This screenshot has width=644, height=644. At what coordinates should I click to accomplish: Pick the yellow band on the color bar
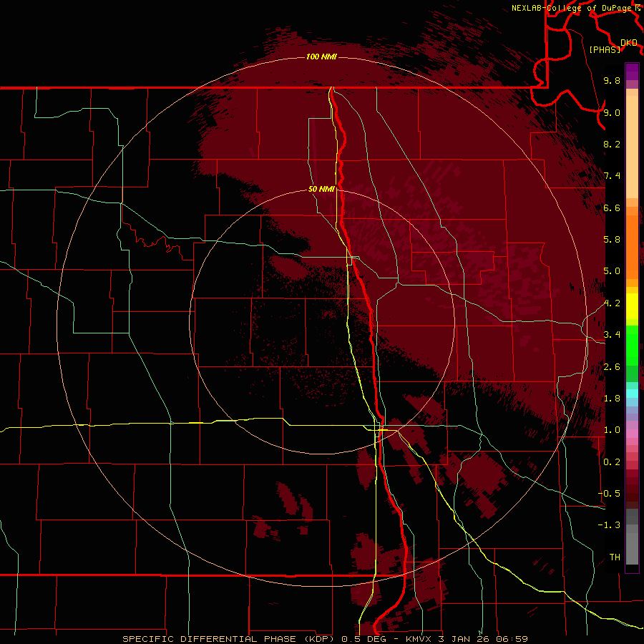coord(632,306)
